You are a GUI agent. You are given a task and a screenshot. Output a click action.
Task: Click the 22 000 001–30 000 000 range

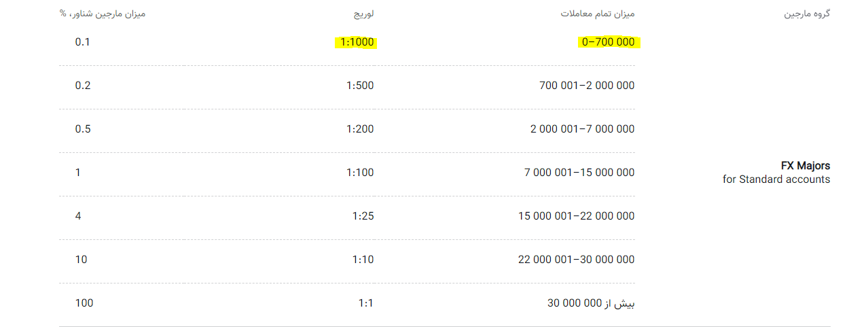point(577,260)
